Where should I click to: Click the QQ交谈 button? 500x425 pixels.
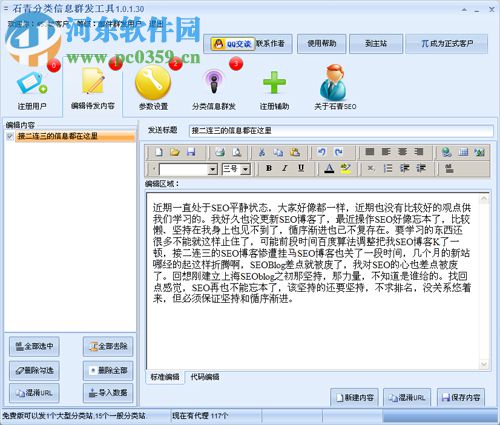tap(233, 44)
